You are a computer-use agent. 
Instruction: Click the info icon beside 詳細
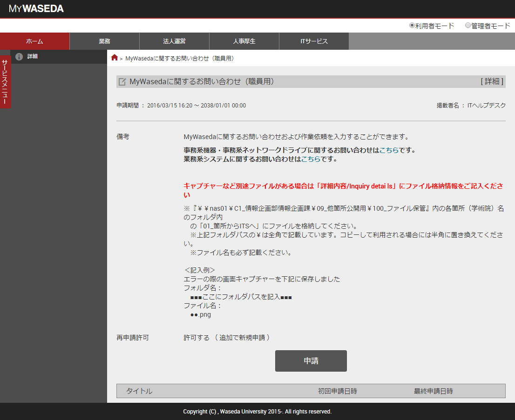coord(19,56)
